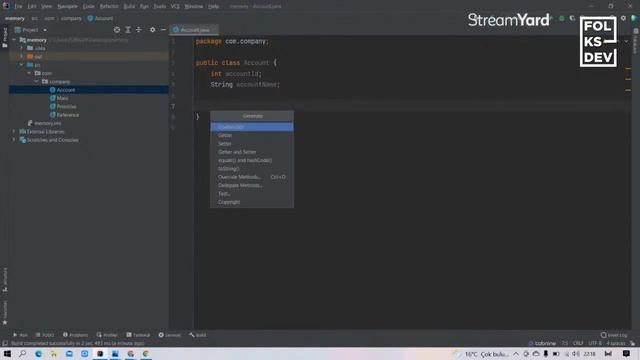This screenshot has width=640, height=360.
Task: Expand the out folder node
Action: [x=22, y=56]
